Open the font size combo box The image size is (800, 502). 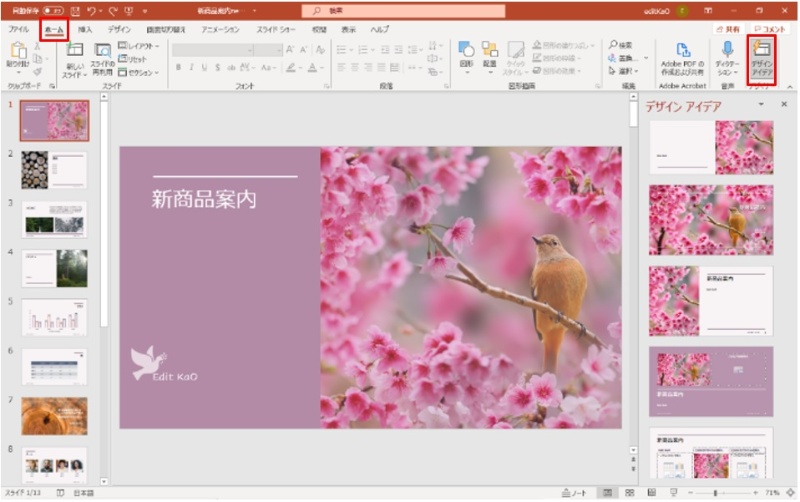click(268, 50)
